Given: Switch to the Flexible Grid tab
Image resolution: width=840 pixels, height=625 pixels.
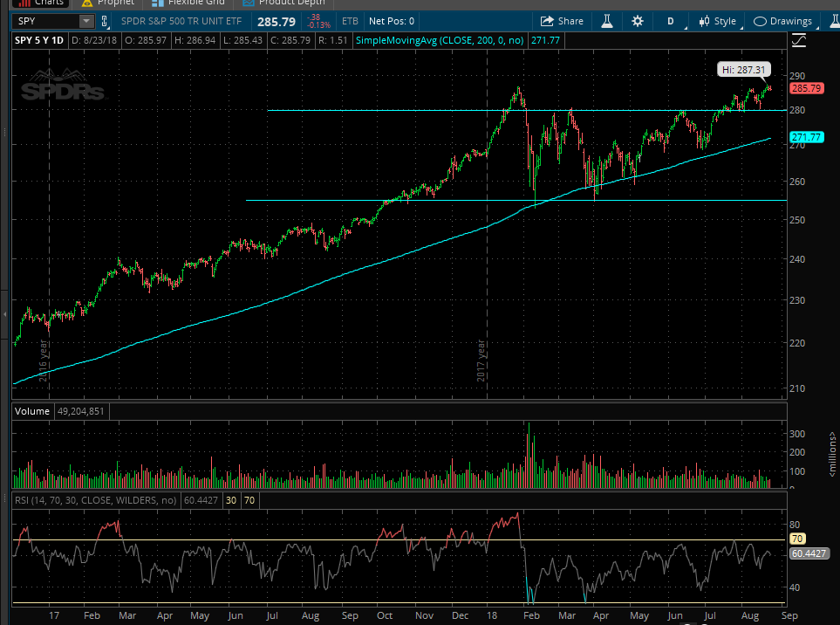Looking at the screenshot, I should tap(188, 3).
